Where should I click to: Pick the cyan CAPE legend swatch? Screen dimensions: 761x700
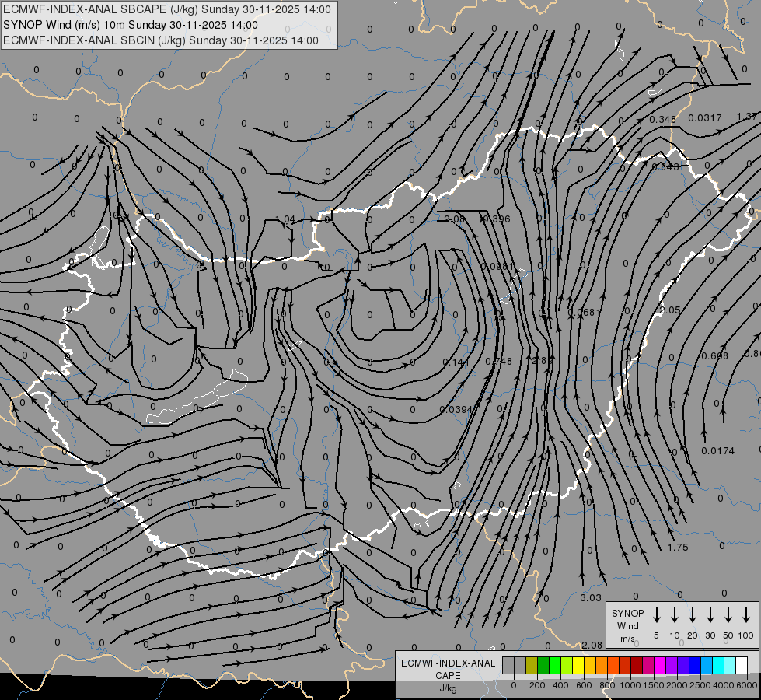pyautogui.click(x=717, y=666)
